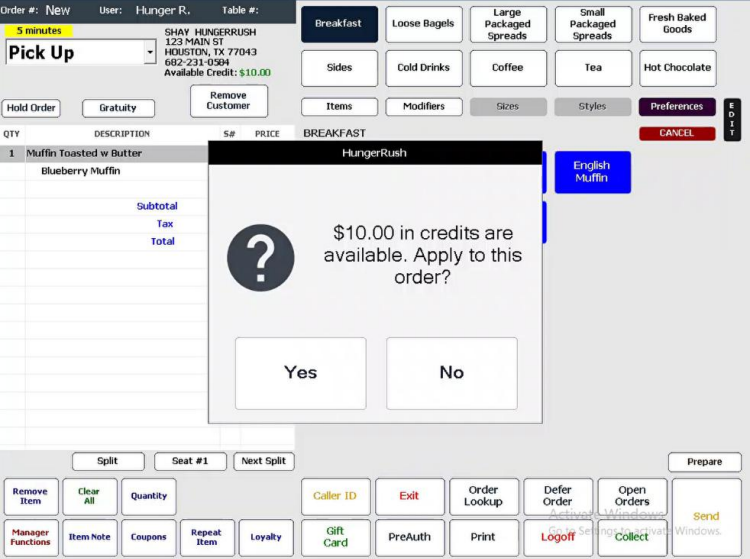The width and height of the screenshot is (750, 559).
Task: Switch to the Coffee category
Action: coord(507,68)
